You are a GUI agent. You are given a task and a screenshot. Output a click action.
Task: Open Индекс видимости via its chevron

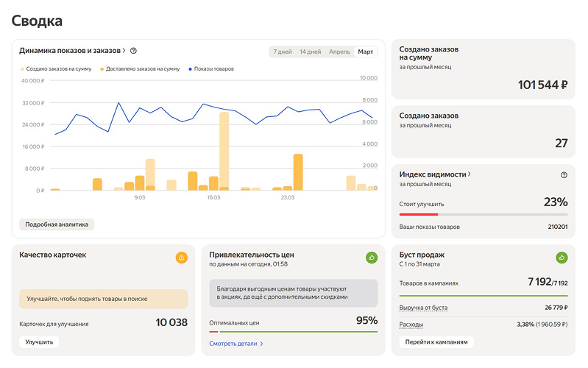(469, 174)
